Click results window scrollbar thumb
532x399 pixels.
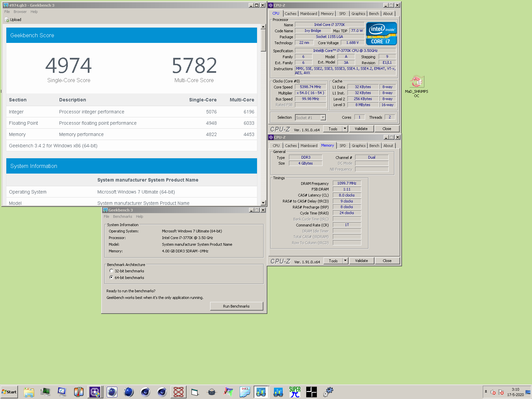(x=263, y=40)
